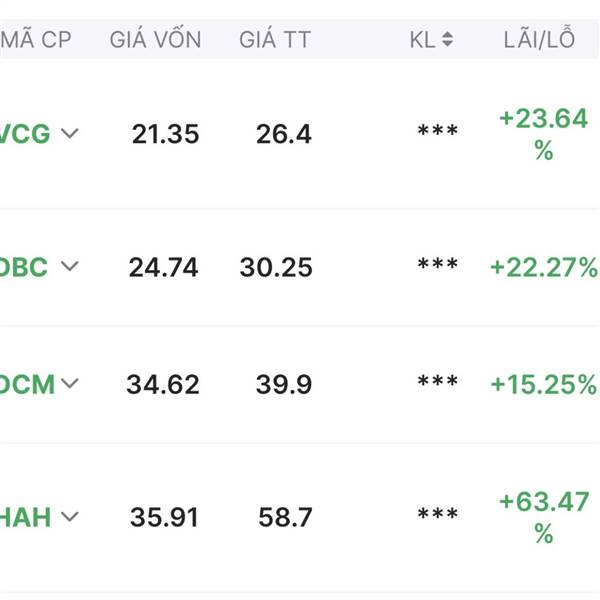Reveal hidden KL value for VCG

pos(437,131)
